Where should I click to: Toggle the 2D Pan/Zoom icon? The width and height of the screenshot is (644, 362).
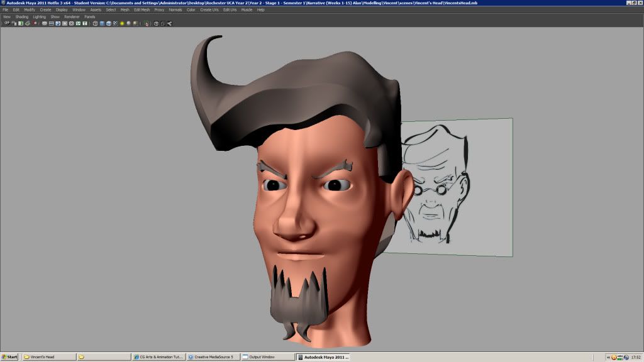click(35, 23)
